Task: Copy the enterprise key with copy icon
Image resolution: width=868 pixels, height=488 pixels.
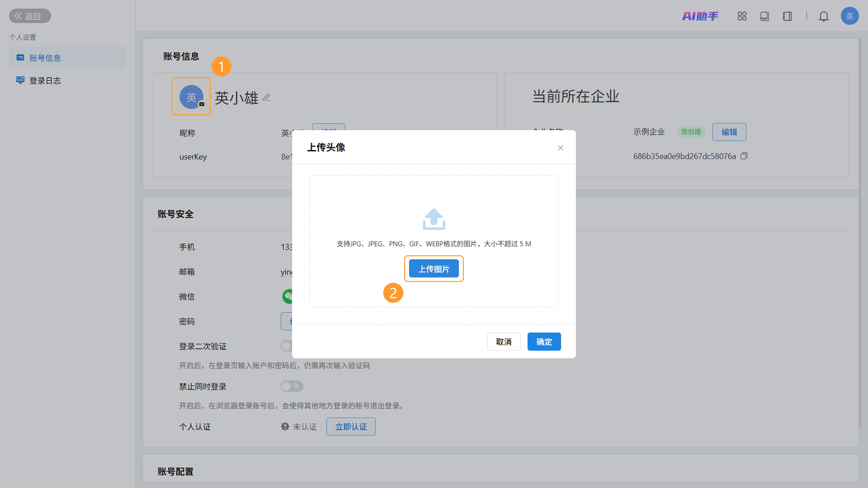Action: click(744, 156)
